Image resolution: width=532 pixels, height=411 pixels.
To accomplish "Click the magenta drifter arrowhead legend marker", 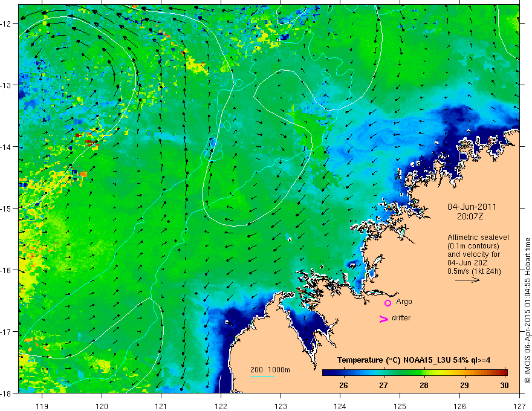I will [x=384, y=319].
